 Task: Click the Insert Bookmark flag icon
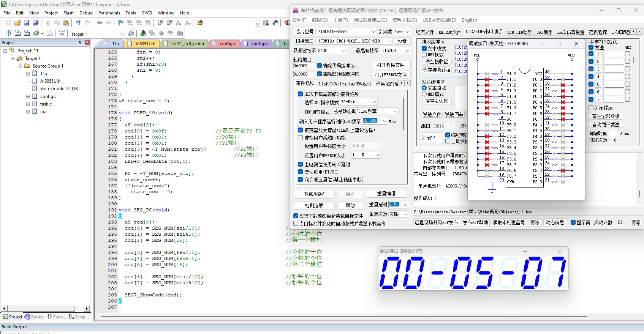[x=120, y=23]
